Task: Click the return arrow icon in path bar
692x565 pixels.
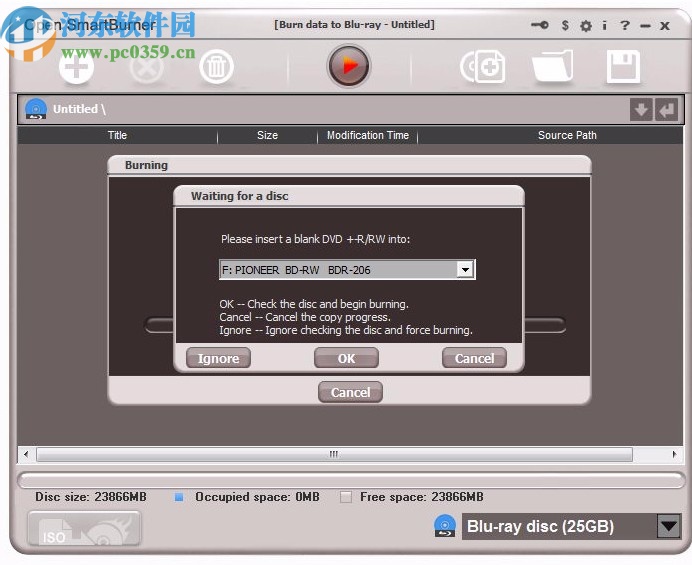Action: tap(666, 109)
